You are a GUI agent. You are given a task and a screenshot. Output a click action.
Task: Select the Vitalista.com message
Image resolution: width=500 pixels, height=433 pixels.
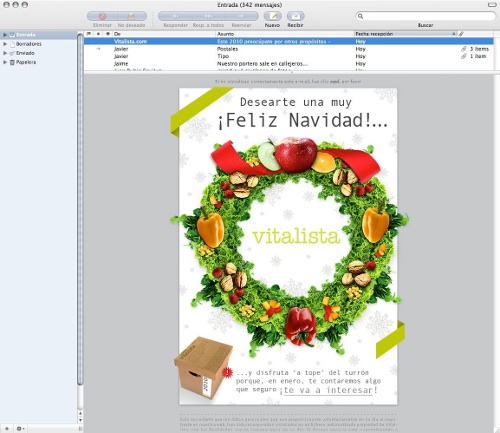tap(289, 41)
